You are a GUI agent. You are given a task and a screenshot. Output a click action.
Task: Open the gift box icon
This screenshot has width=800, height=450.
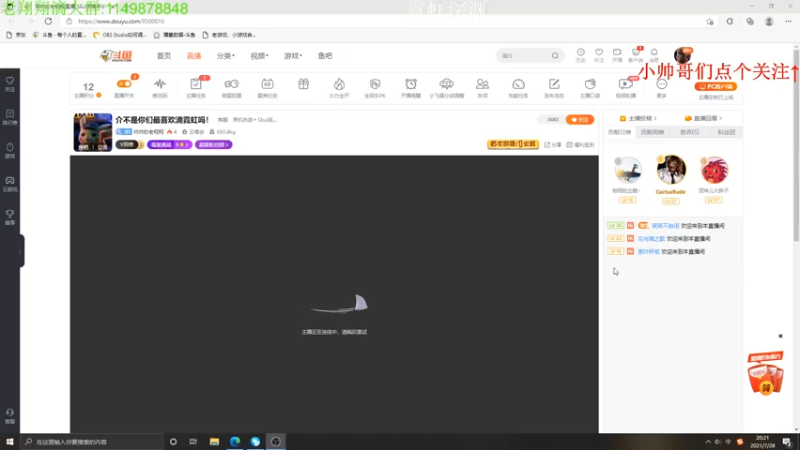(303, 84)
